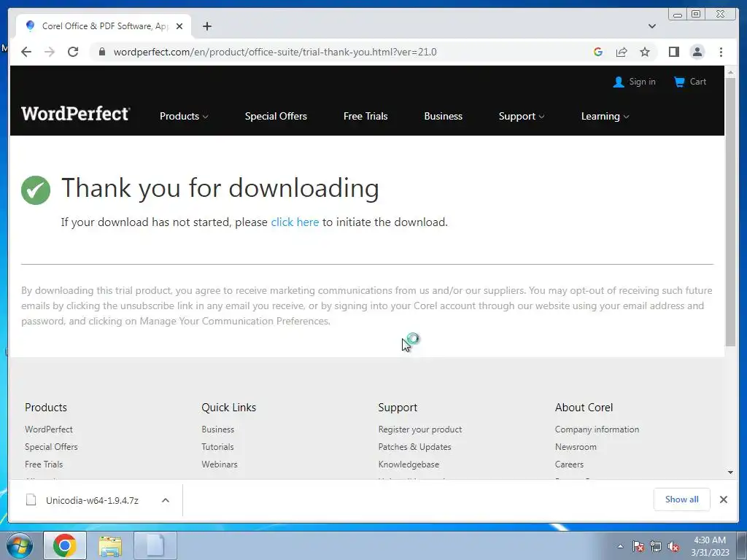
Task: Open Newsroom link under About Corel
Action: pyautogui.click(x=576, y=447)
